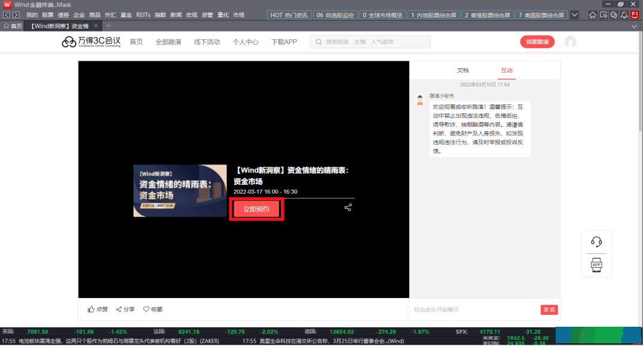This screenshot has height=347, width=644.
Task: Go forward with the right arrow button
Action: click(x=16, y=15)
